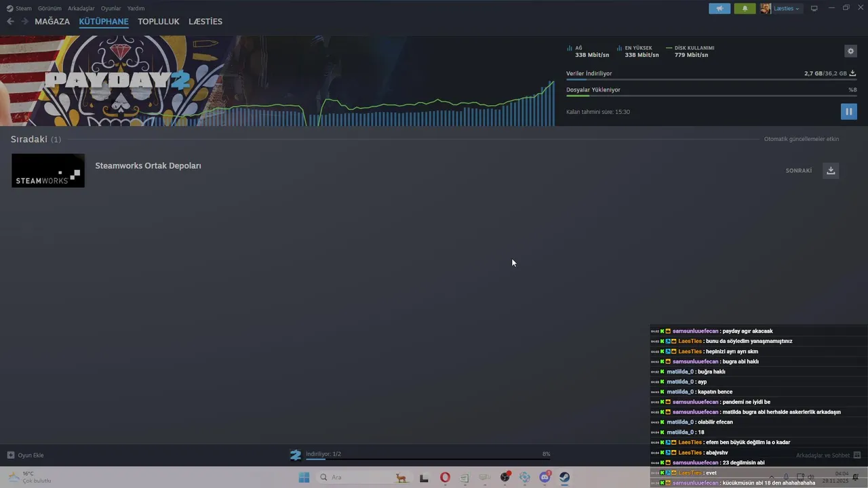Screen dimensions: 868x488
Task: Click Oyun Ekle button
Action: click(25, 455)
